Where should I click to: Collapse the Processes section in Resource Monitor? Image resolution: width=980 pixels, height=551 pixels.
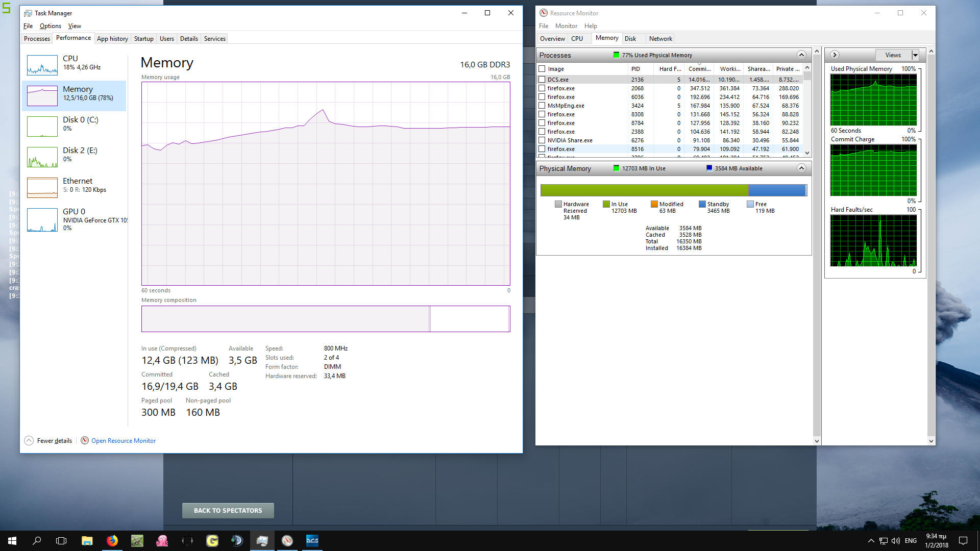point(801,55)
